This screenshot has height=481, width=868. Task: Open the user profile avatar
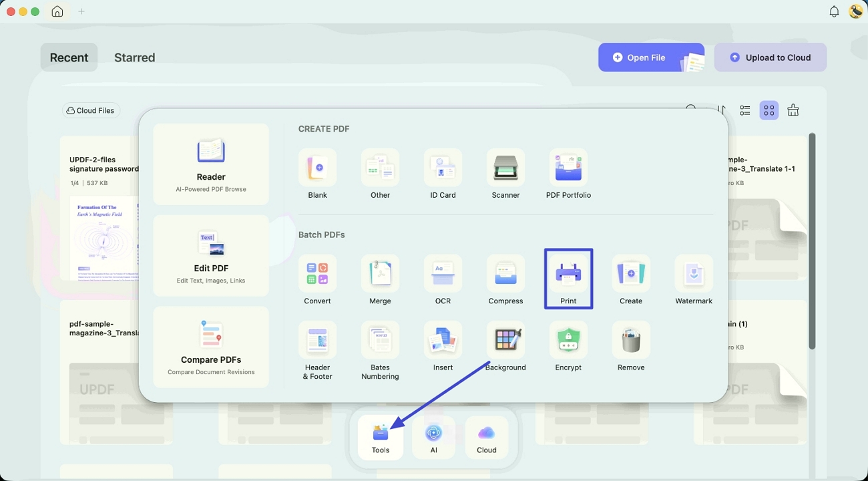point(855,11)
